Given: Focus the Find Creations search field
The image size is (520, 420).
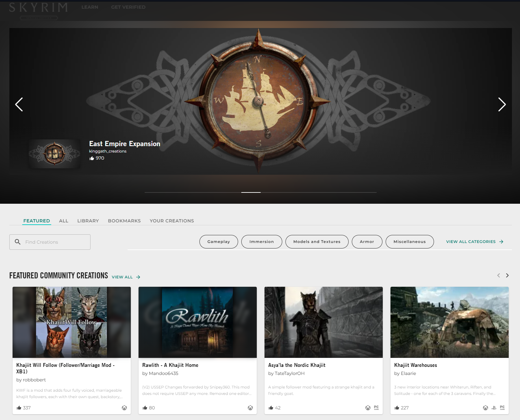Looking at the screenshot, I should (x=50, y=242).
